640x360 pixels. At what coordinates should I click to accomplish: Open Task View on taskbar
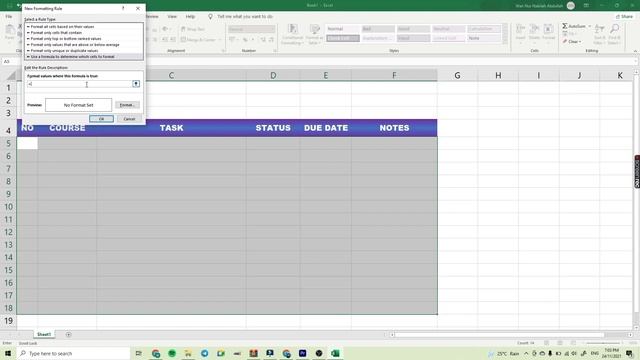(x=139, y=353)
